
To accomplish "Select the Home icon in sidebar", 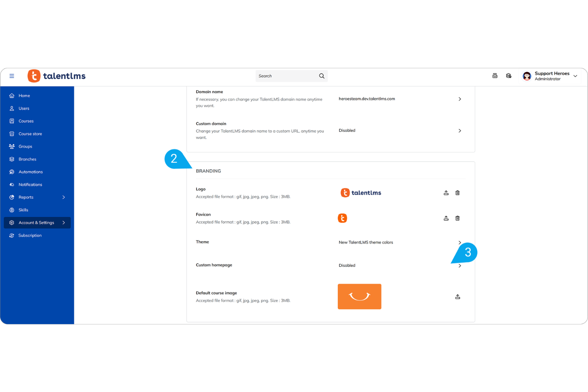I will (x=12, y=95).
